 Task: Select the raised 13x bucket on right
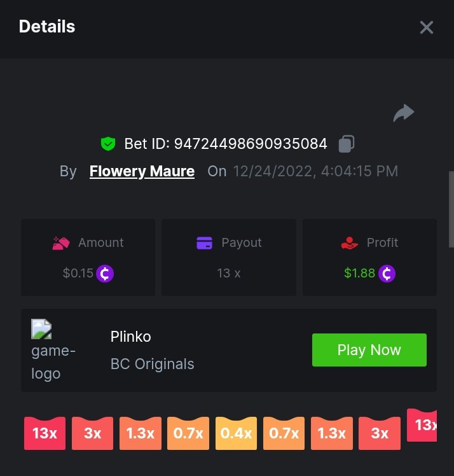click(x=422, y=425)
